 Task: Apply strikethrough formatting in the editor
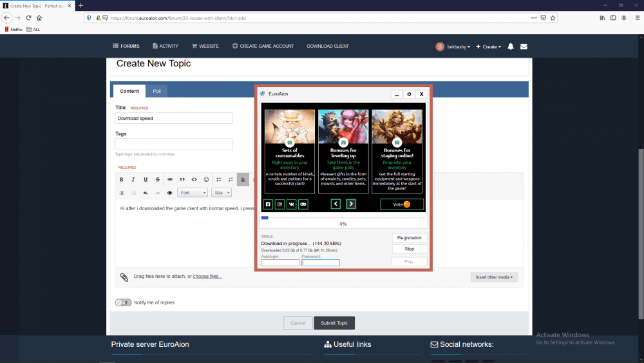158,179
